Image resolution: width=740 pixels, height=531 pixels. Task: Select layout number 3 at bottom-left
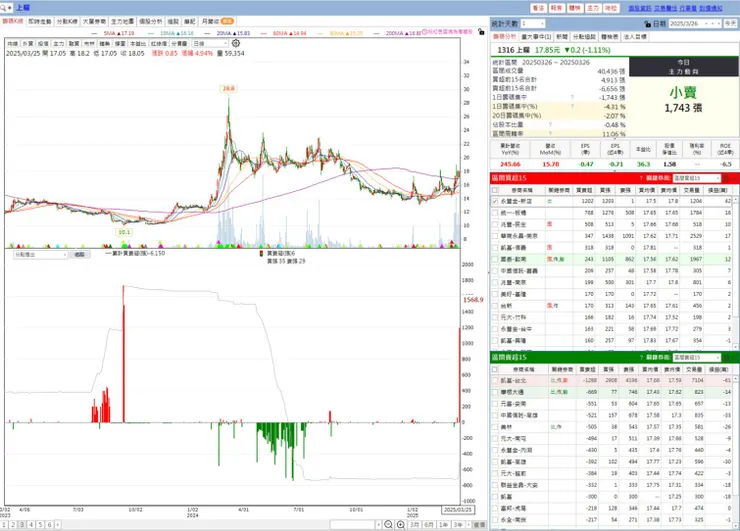pos(22,524)
